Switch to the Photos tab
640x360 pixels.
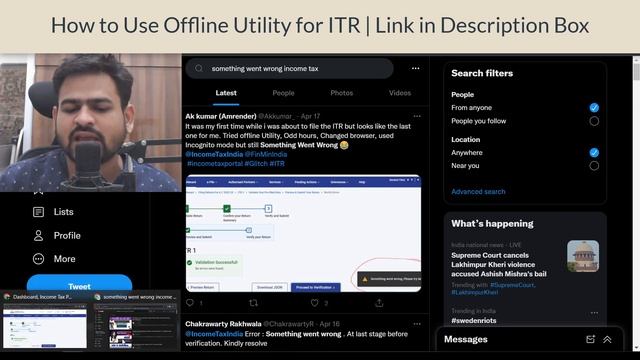[342, 93]
